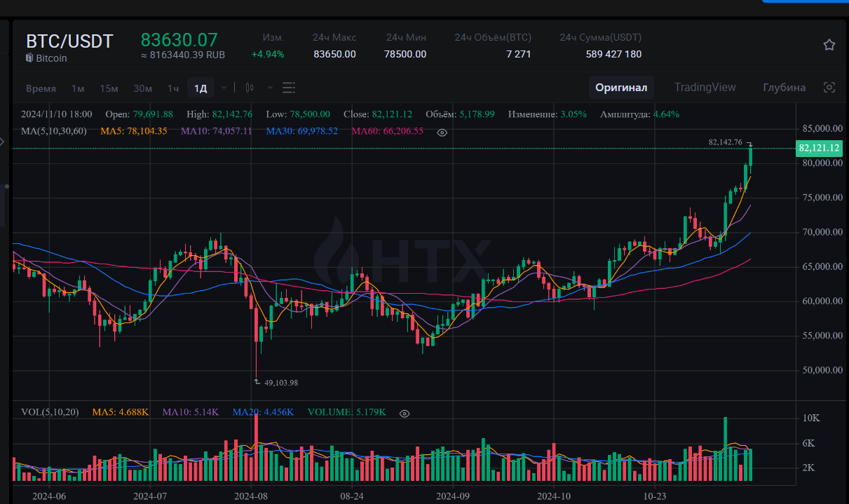Collapse the left side panel arrow

pos(2,142)
